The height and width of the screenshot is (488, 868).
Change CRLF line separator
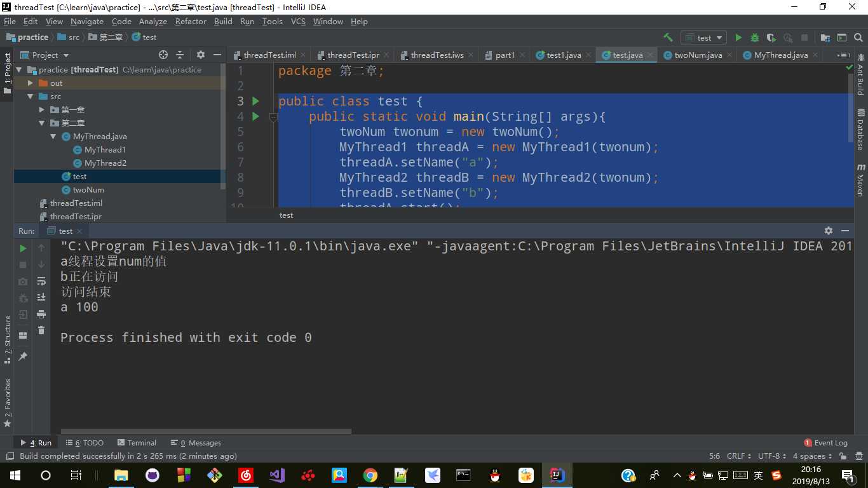[x=739, y=456]
